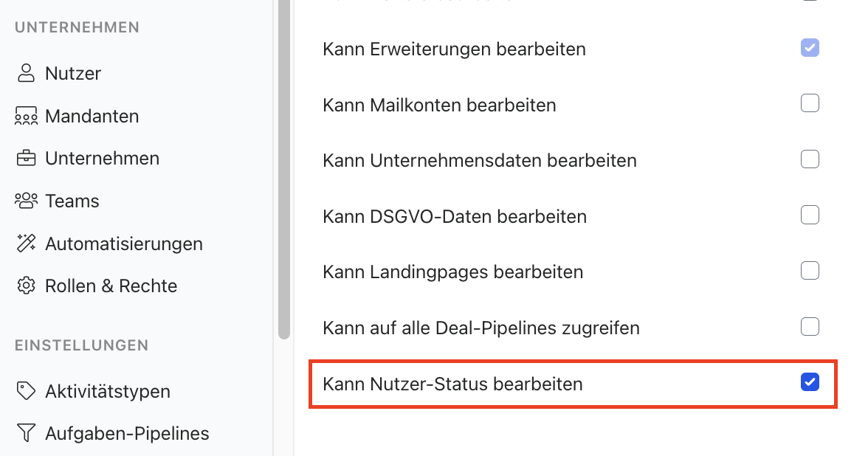Click the Mandanten group icon
868x456 pixels.
27,117
